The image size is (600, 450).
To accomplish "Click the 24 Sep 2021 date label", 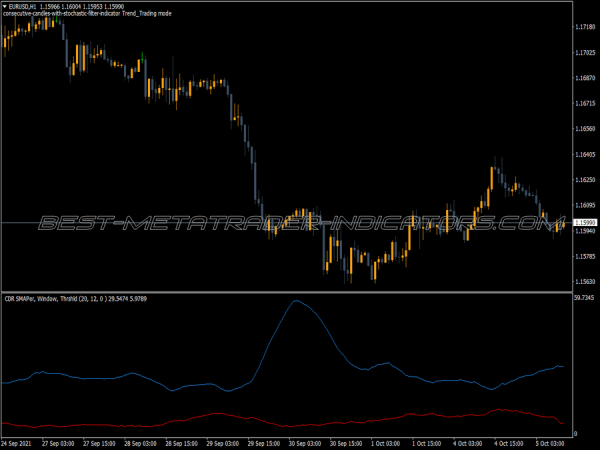I will click(16, 443).
